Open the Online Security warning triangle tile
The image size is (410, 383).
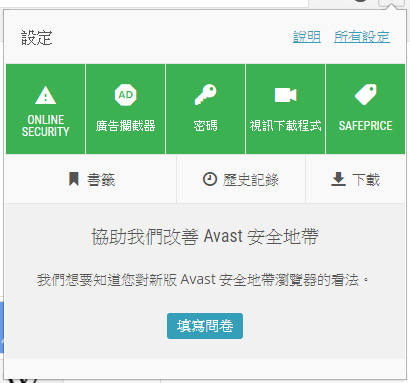[x=45, y=109]
